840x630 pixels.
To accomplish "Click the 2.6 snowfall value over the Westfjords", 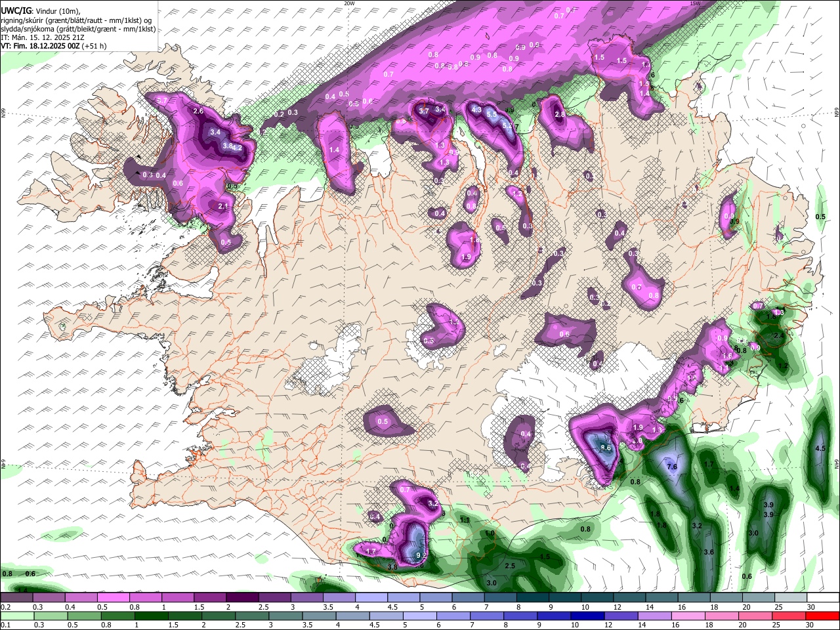I will coord(198,112).
